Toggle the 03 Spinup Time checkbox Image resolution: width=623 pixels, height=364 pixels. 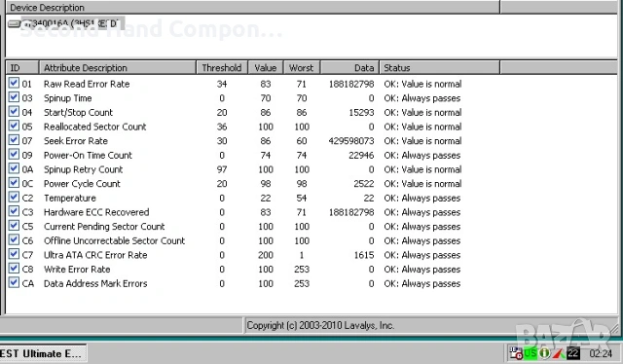tap(14, 97)
